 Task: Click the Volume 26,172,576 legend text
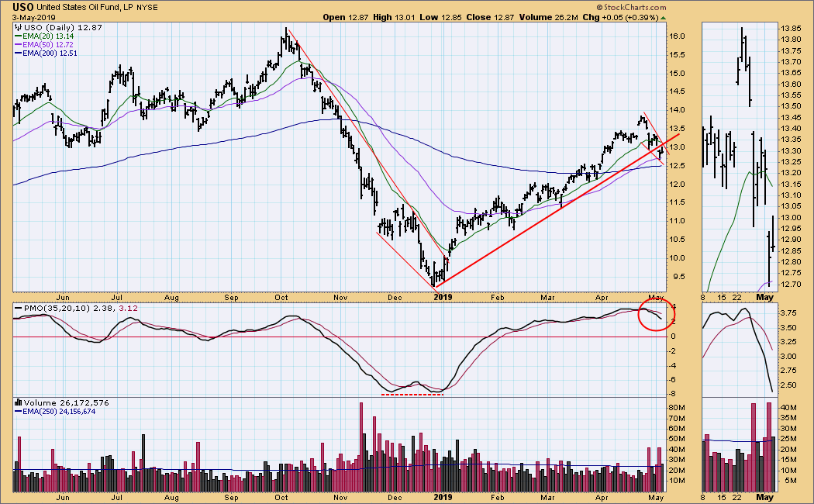click(x=66, y=402)
